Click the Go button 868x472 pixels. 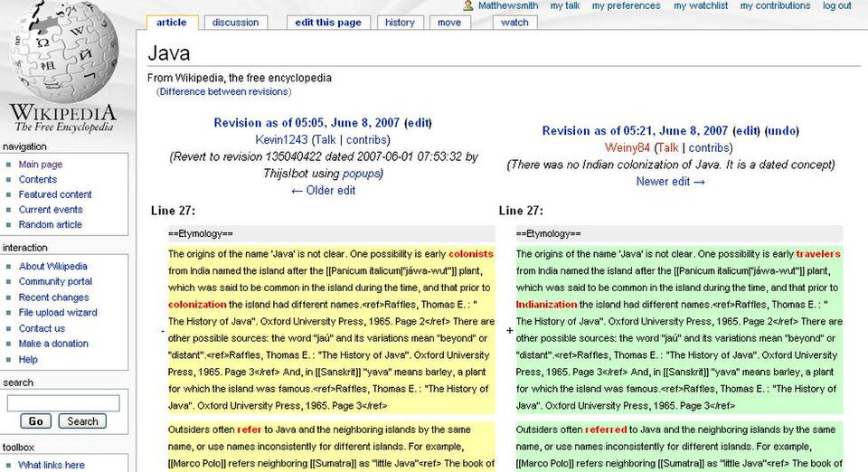pyautogui.click(x=36, y=421)
